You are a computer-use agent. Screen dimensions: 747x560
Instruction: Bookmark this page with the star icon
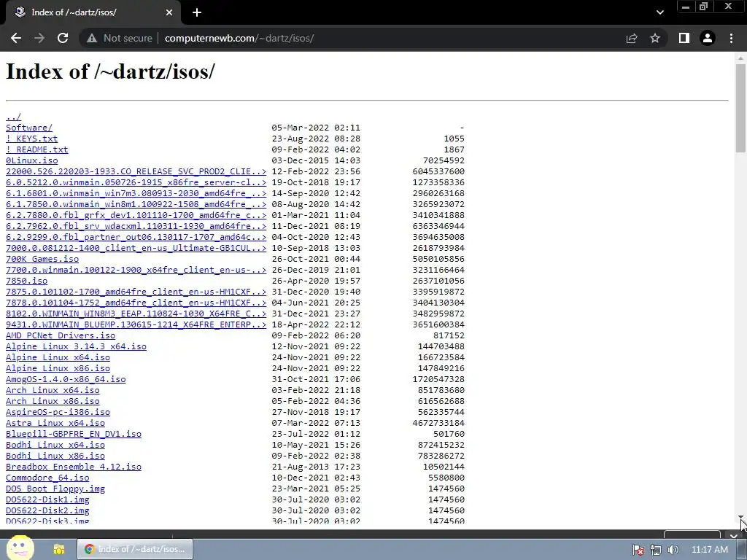pos(655,38)
